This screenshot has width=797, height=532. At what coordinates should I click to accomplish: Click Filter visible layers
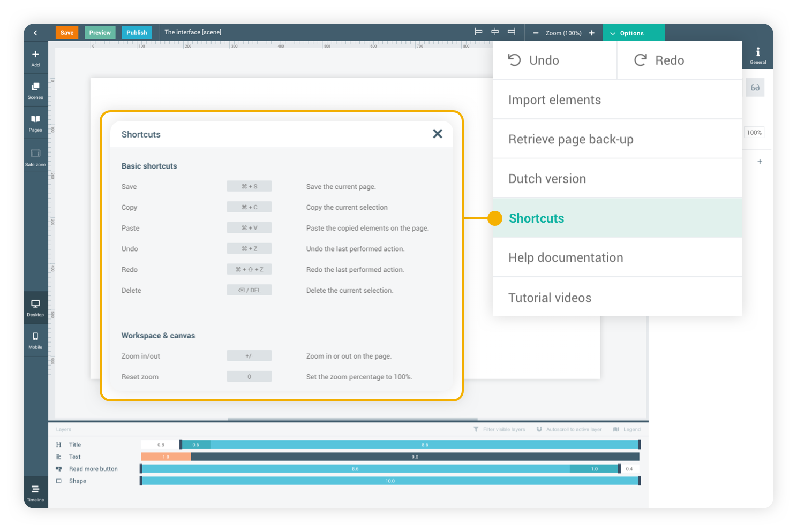click(499, 429)
